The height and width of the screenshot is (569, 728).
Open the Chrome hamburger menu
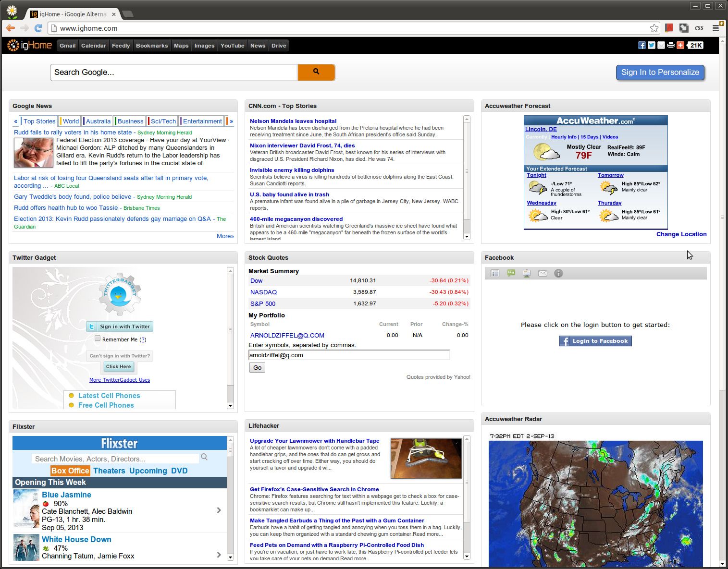pos(716,28)
